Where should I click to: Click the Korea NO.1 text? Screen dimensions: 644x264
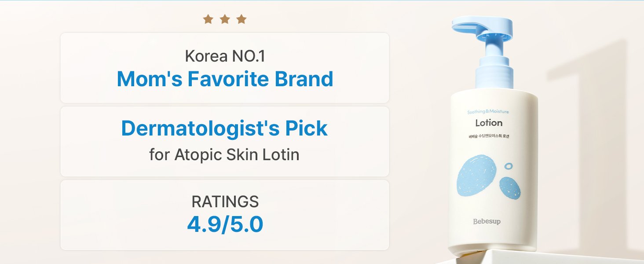(x=225, y=56)
